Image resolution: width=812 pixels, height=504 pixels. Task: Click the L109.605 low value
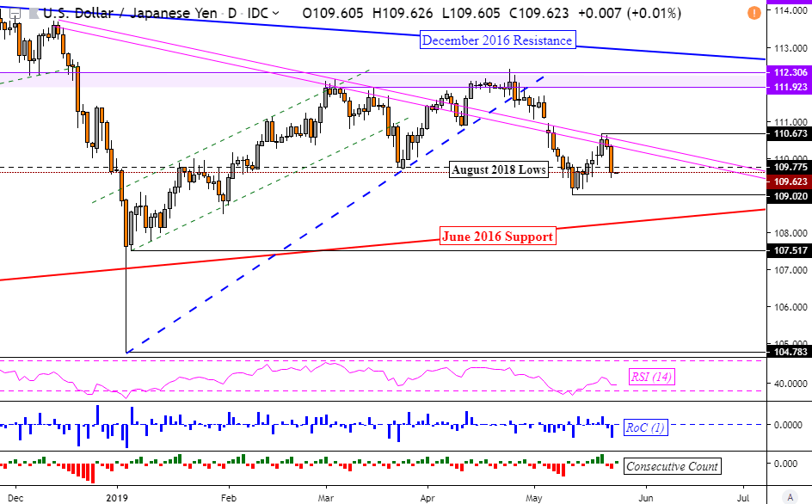point(471,13)
